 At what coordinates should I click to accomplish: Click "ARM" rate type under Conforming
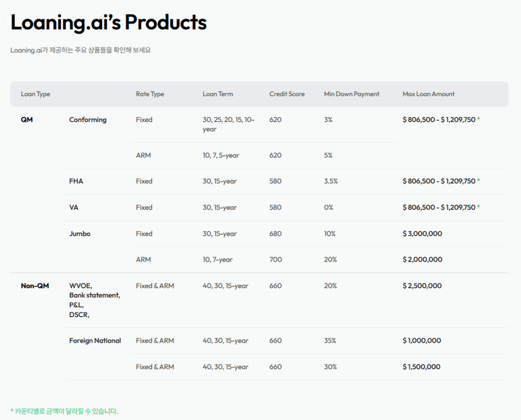pyautogui.click(x=143, y=155)
